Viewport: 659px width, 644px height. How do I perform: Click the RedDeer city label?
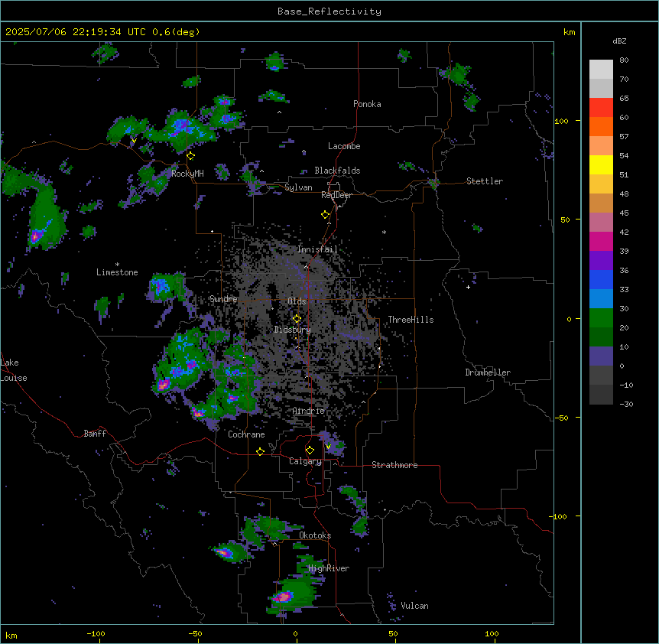336,195
